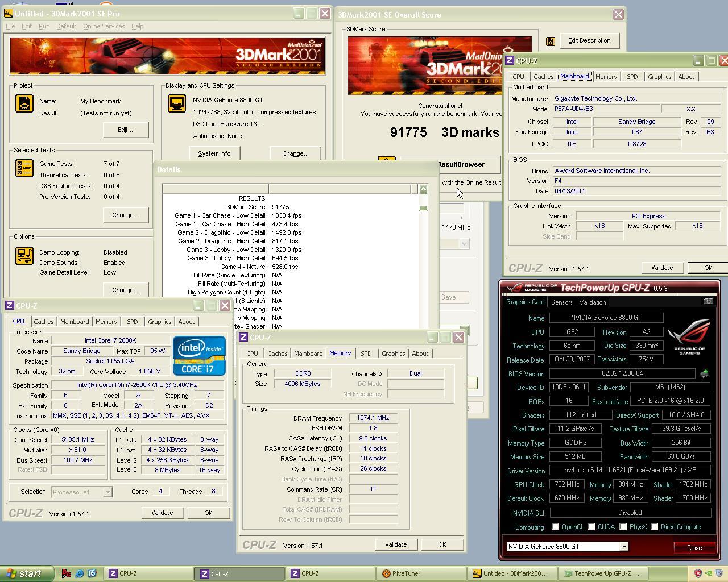
Task: Click the Edit Description button
Action: click(x=589, y=41)
